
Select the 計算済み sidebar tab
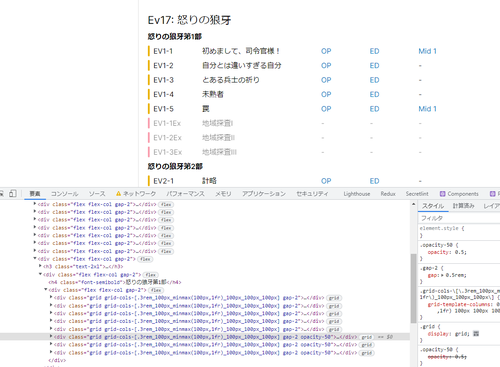click(x=463, y=206)
